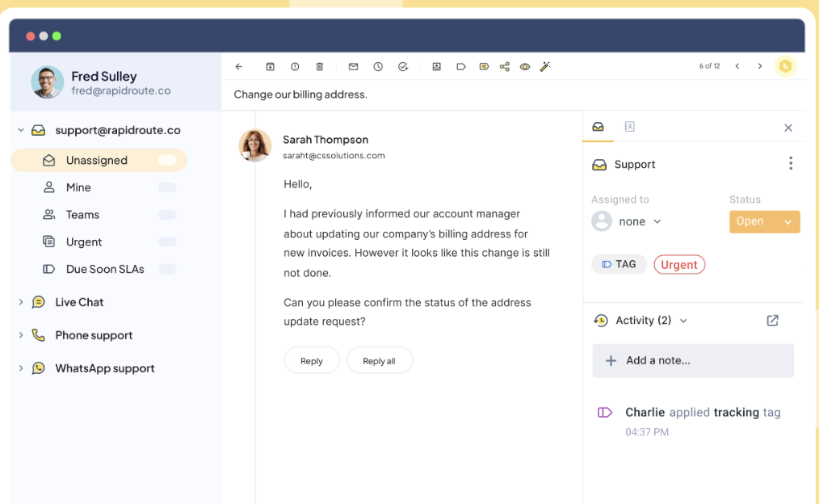Snooze the conversation using the clock icon
Image resolution: width=819 pixels, height=504 pixels.
coord(377,66)
